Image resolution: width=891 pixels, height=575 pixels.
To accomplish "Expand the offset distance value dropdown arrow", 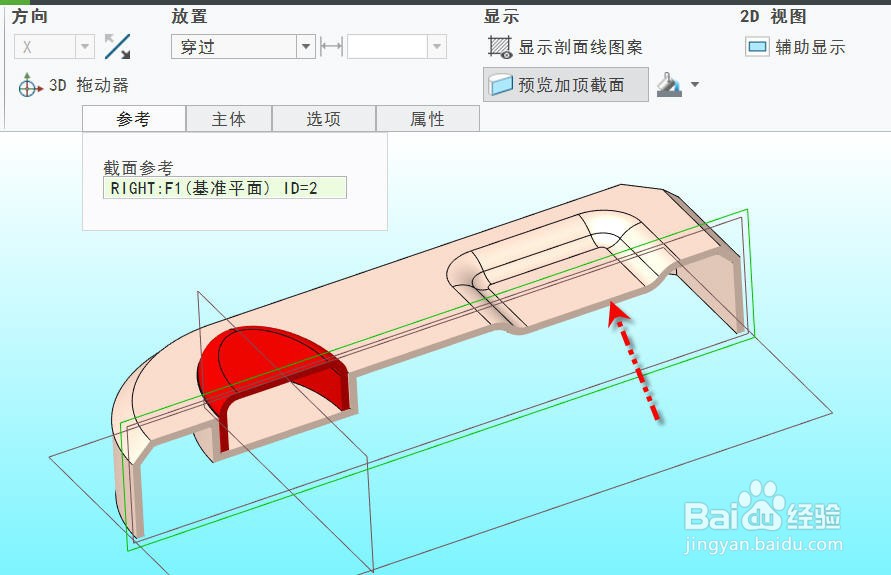I will pyautogui.click(x=437, y=47).
